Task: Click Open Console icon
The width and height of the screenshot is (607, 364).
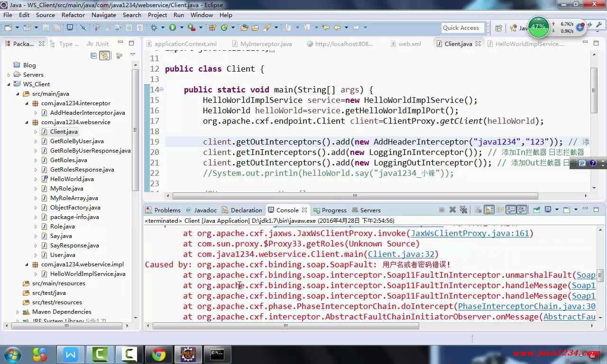Action: point(566,209)
